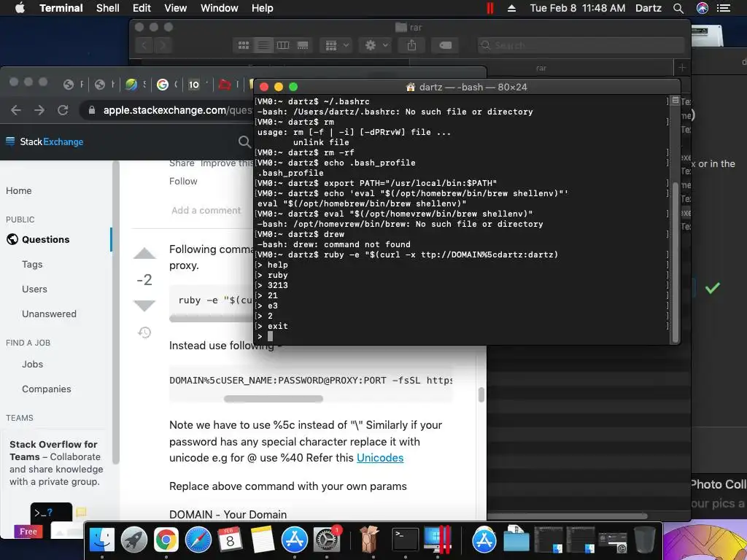This screenshot has width=747, height=560.
Task: Open Jobs in the sidebar
Action: 32,365
